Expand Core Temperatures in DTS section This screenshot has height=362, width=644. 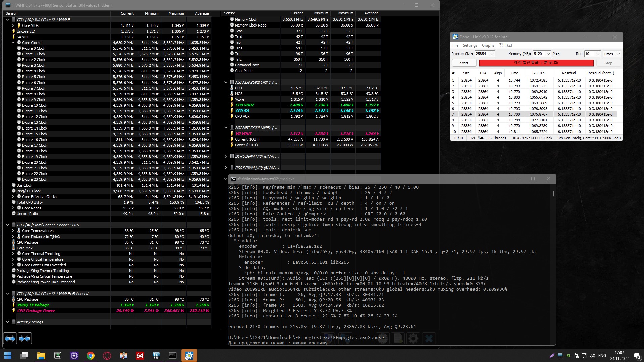pos(13,231)
